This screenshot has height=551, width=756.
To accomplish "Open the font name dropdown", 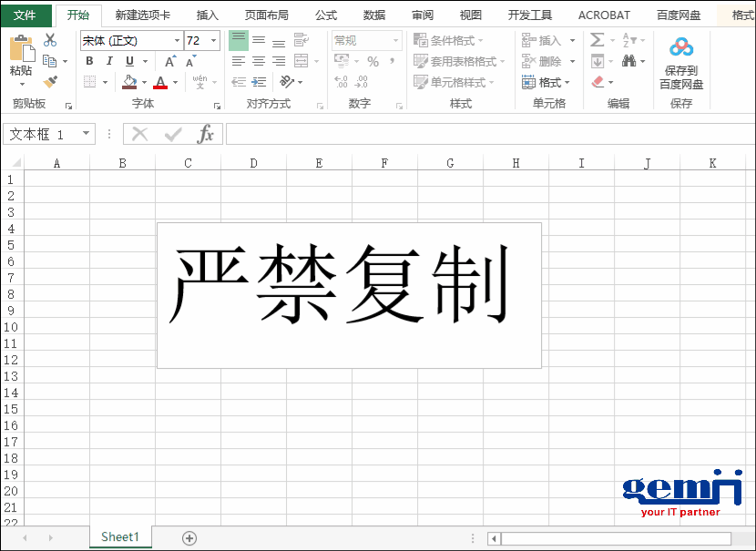I will pos(176,40).
